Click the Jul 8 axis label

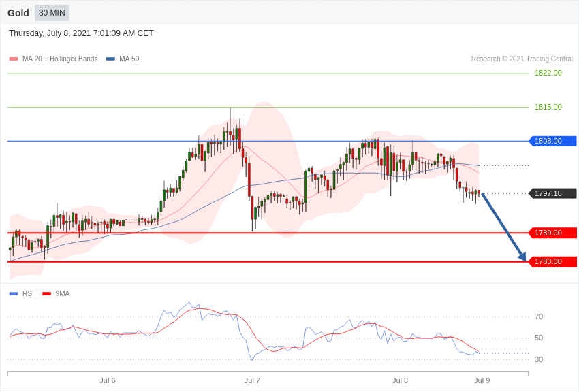(x=401, y=380)
